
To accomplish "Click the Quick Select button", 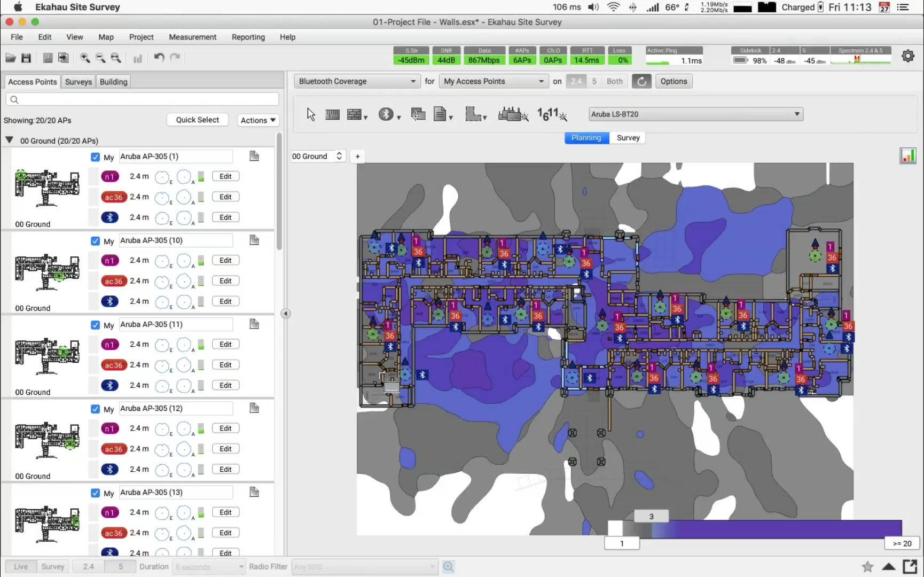I will click(197, 120).
